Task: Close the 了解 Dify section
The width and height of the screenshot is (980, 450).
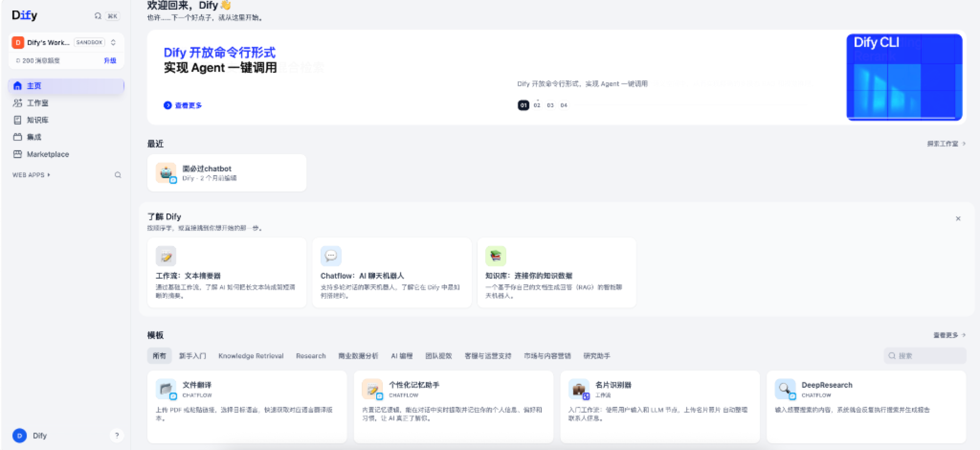Action: 958,219
